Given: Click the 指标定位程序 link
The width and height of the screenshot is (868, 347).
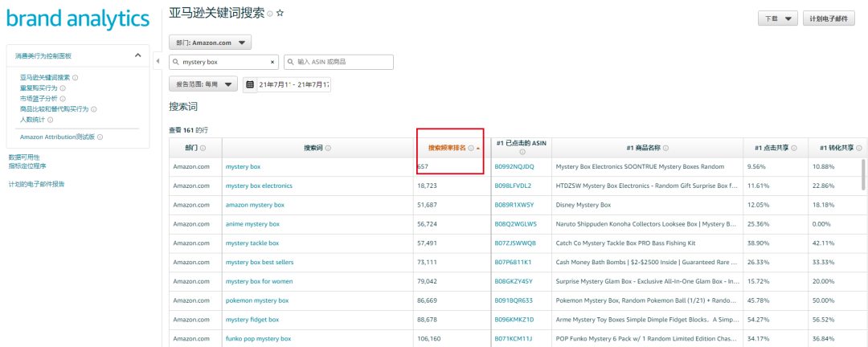Looking at the screenshot, I should tap(27, 165).
